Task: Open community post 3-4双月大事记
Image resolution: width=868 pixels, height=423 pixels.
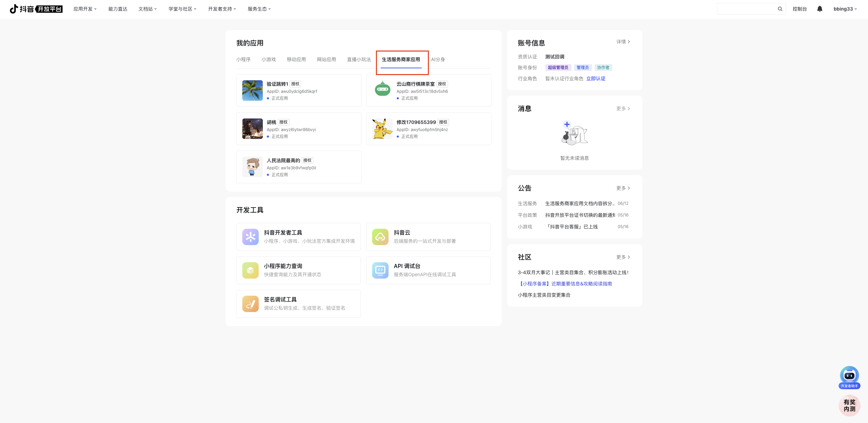Action: point(573,272)
